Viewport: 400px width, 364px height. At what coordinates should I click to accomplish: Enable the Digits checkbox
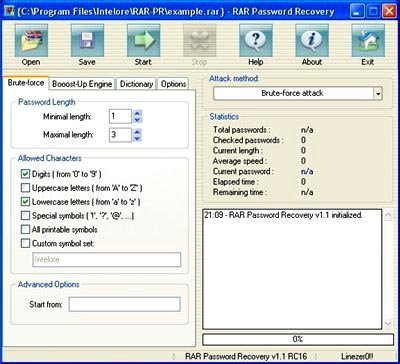(x=25, y=174)
